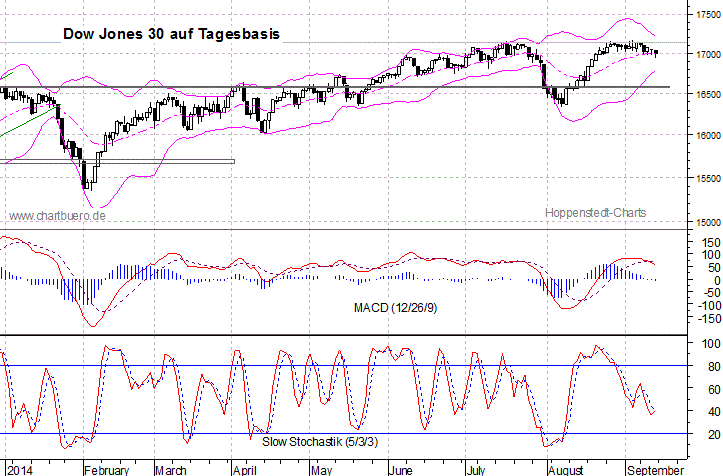Click the Slow Stochastik (5/3/3) label
Viewport: 723px width, 476px height.
(320, 442)
